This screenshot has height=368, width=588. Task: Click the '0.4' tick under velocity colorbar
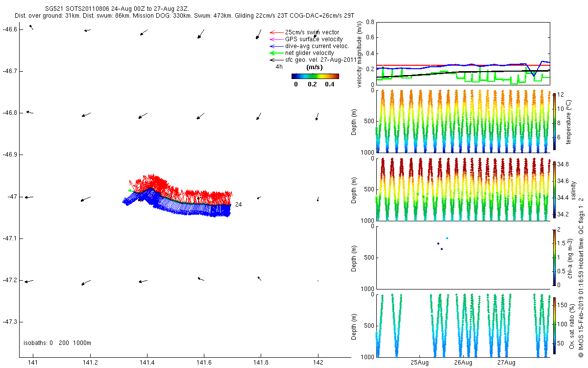(x=329, y=84)
